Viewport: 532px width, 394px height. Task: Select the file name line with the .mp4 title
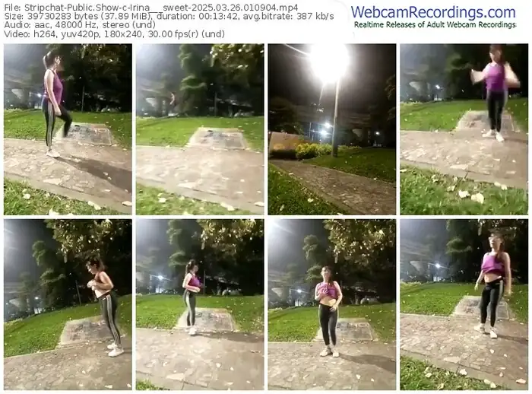151,8
